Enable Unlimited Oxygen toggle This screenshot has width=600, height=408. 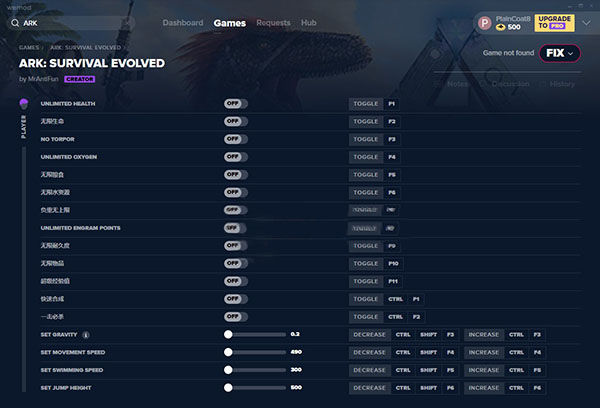click(x=236, y=157)
